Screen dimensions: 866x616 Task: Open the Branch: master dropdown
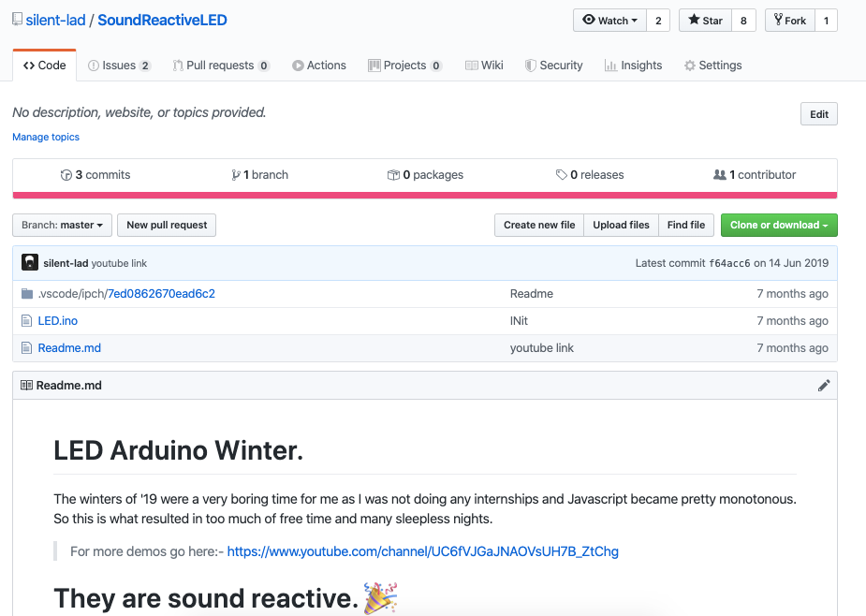click(x=63, y=225)
